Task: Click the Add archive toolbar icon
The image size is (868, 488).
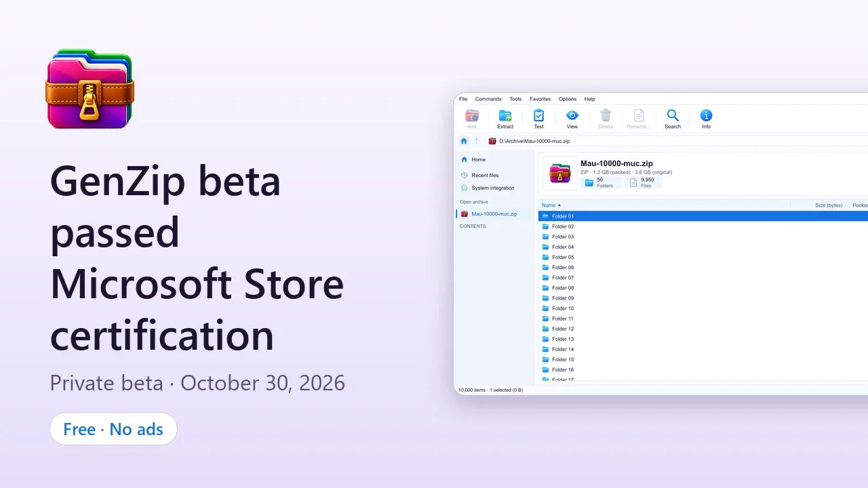Action: point(471,116)
